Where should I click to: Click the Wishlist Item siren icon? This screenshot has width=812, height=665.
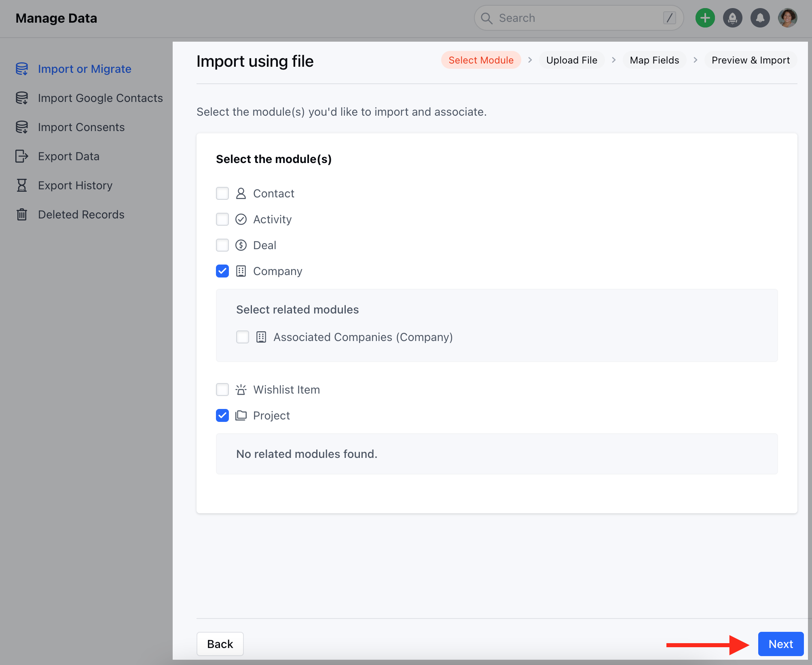tap(241, 390)
